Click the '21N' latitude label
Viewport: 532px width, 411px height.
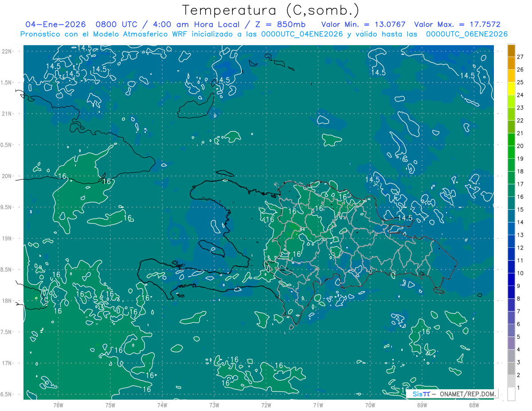pos(7,114)
